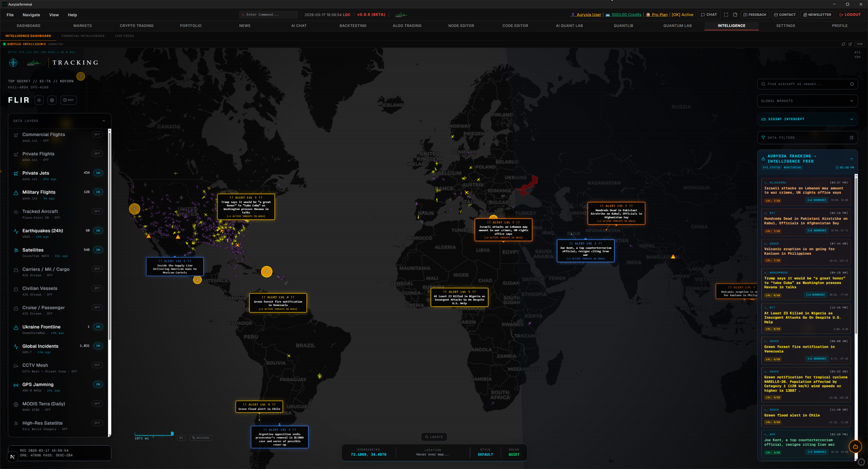Disable Military Flights layer
This screenshot has height=469, width=868.
[98, 192]
